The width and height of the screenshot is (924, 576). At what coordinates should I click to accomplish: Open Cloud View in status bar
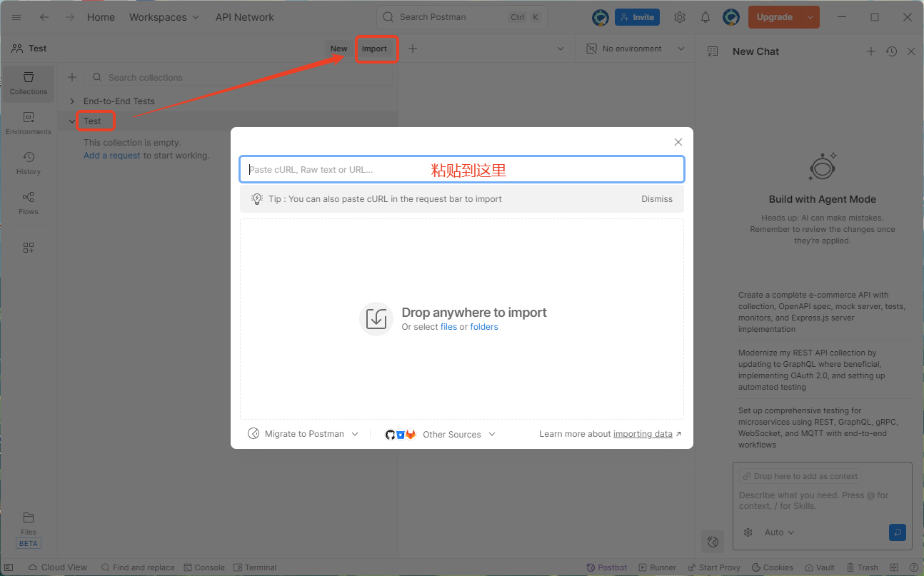click(57, 567)
